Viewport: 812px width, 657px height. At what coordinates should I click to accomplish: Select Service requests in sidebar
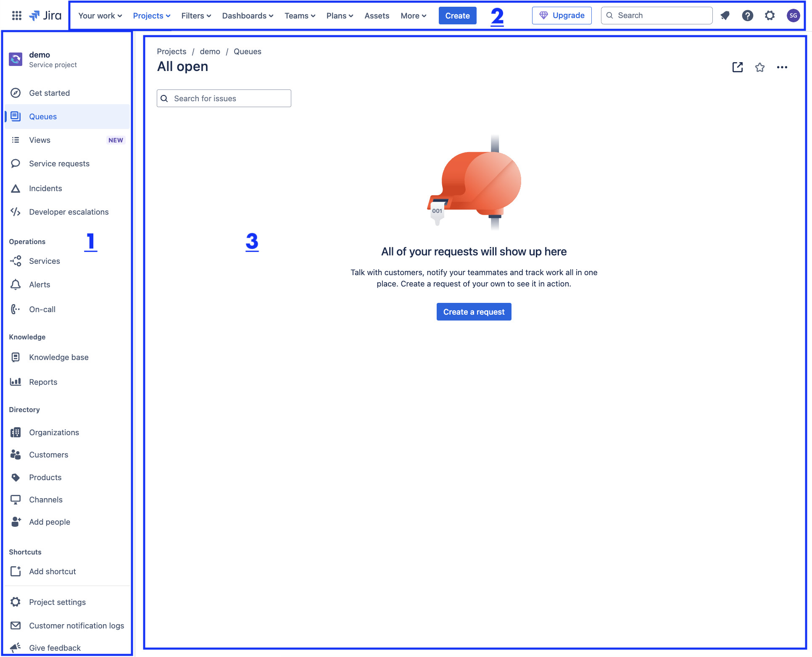coord(67,163)
